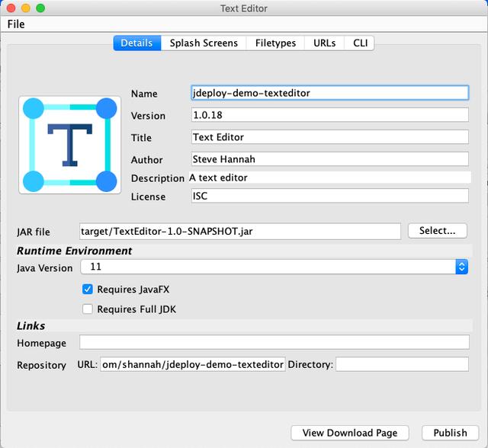Close the window with the red button
The image size is (488, 448).
click(11, 8)
